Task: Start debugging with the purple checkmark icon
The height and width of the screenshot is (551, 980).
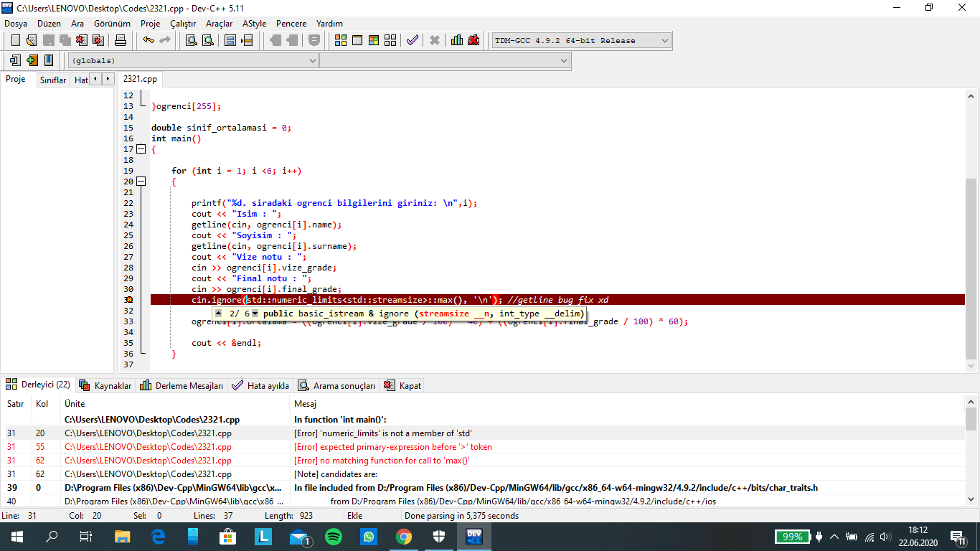Action: [413, 40]
